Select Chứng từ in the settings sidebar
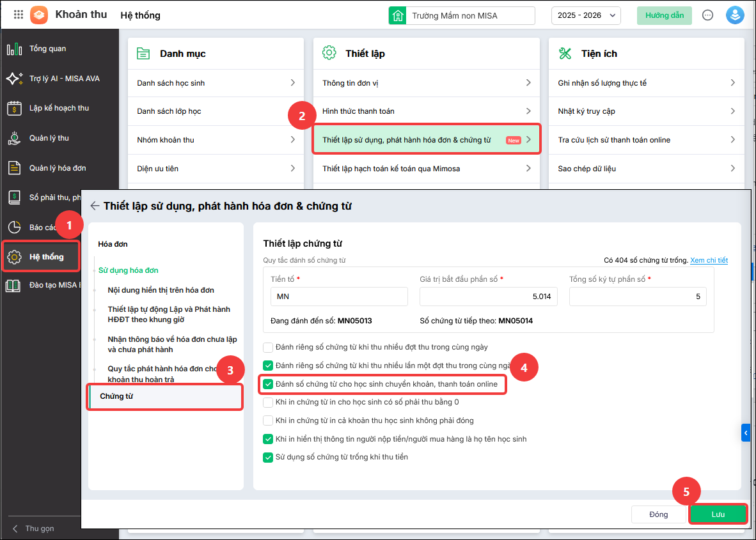The image size is (756, 540). tap(166, 396)
